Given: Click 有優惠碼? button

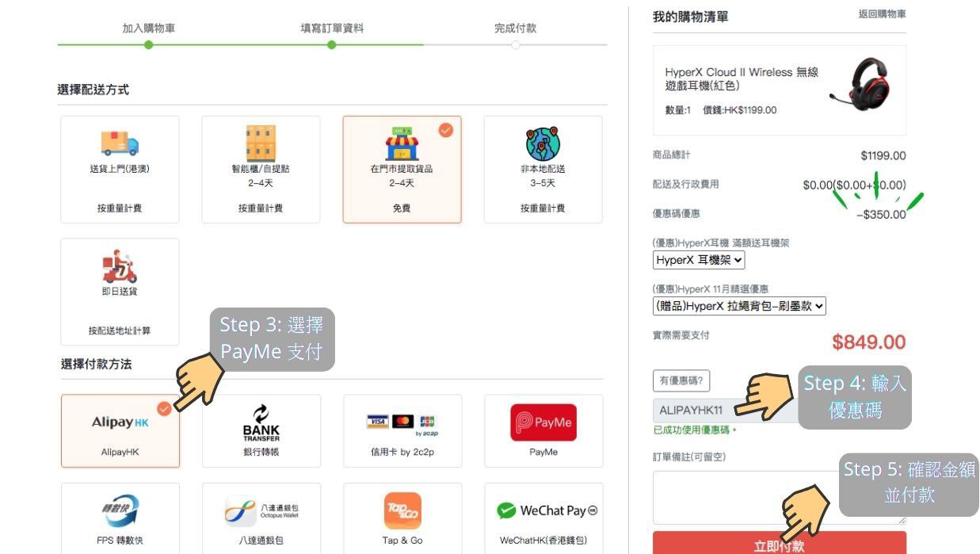Looking at the screenshot, I should 681,380.
